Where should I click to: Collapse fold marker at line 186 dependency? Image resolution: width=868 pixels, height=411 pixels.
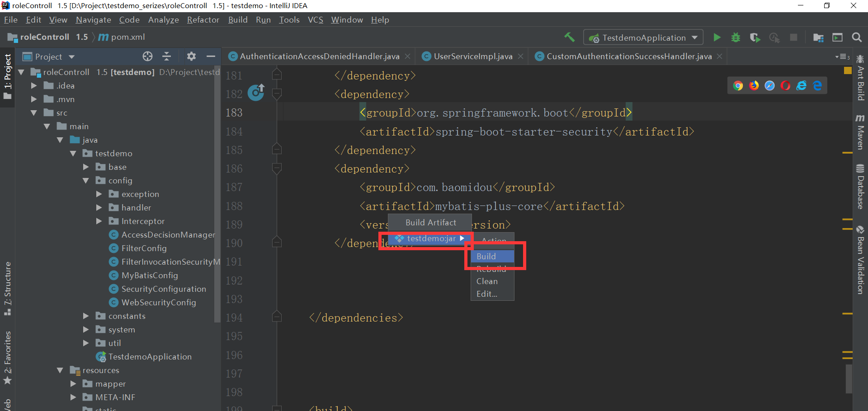[277, 168]
